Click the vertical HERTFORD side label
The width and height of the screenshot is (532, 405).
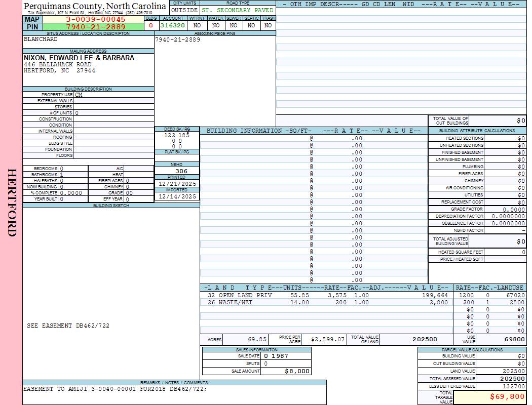tap(12, 202)
